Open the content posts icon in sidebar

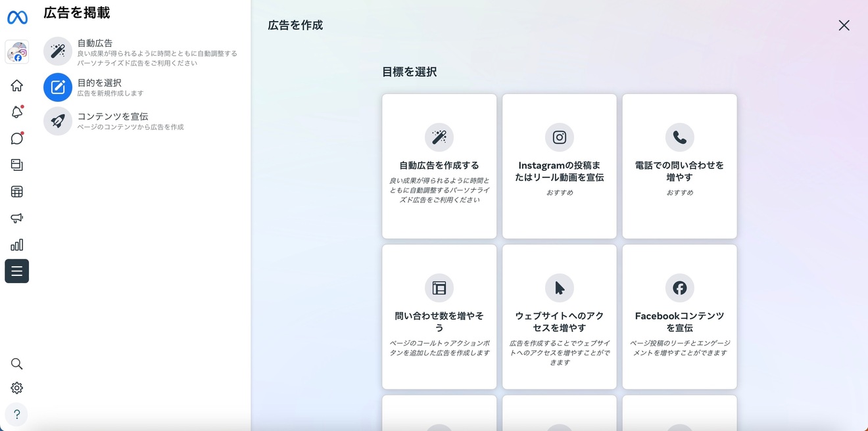[x=17, y=165]
